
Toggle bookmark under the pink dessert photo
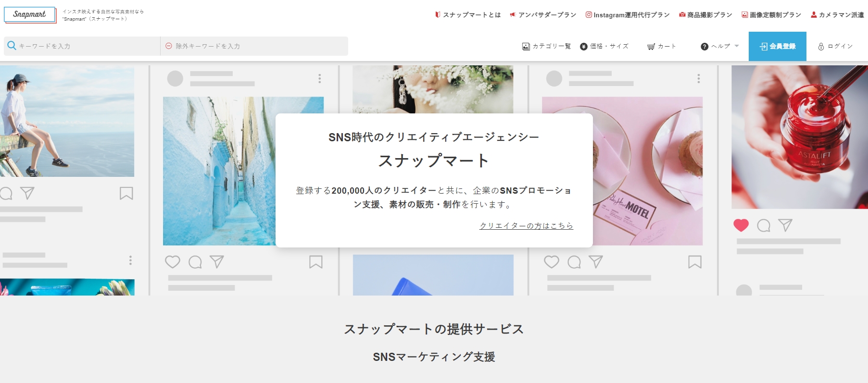pyautogui.click(x=694, y=262)
